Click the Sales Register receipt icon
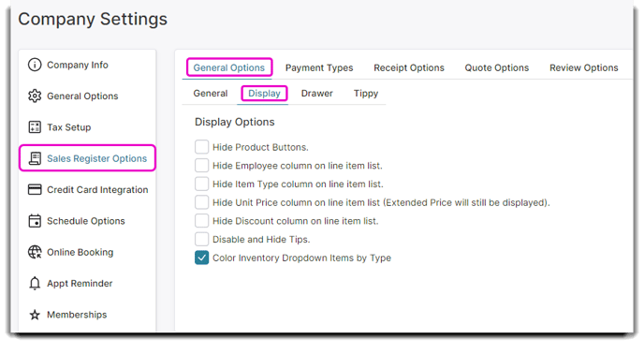This screenshot has height=354, width=644. coord(35,158)
